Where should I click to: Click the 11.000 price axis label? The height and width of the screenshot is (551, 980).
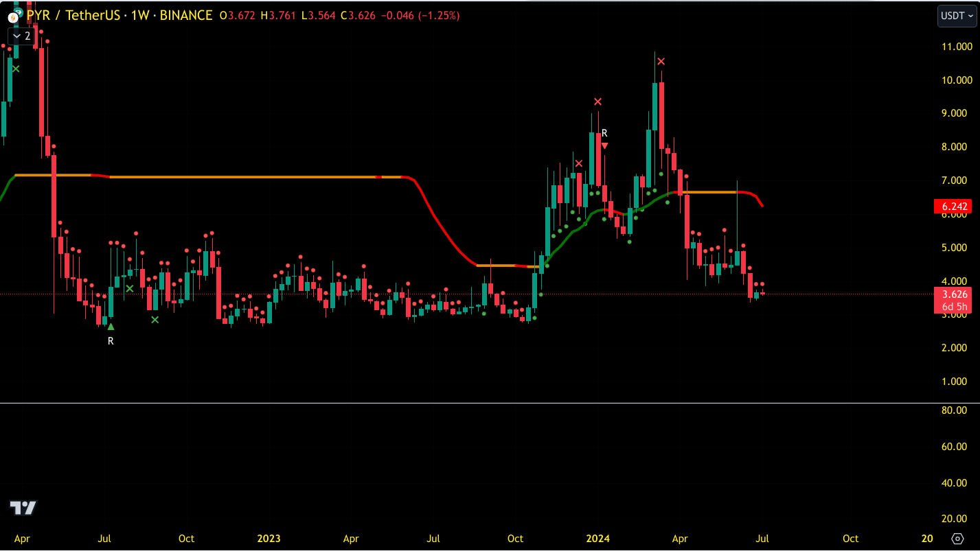[x=957, y=47]
